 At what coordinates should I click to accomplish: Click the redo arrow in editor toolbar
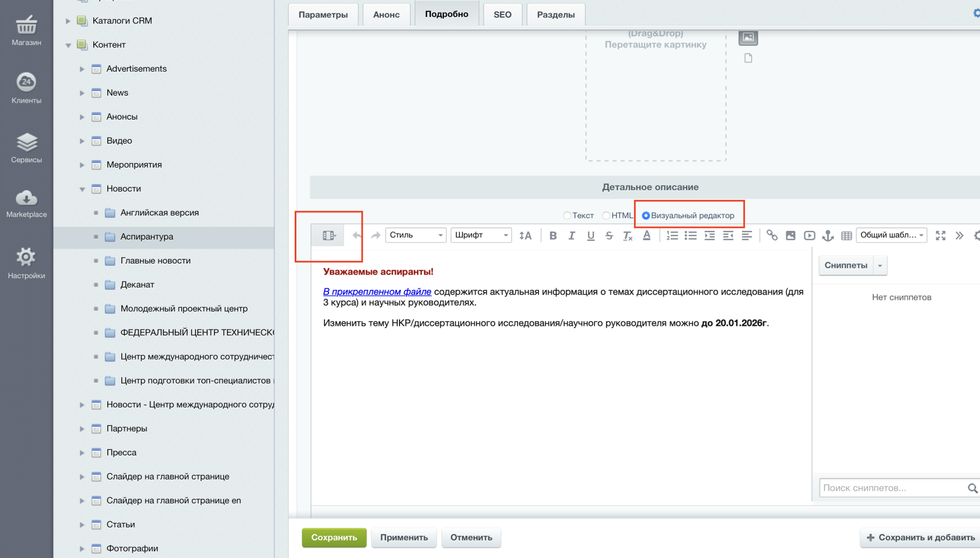[x=376, y=236]
